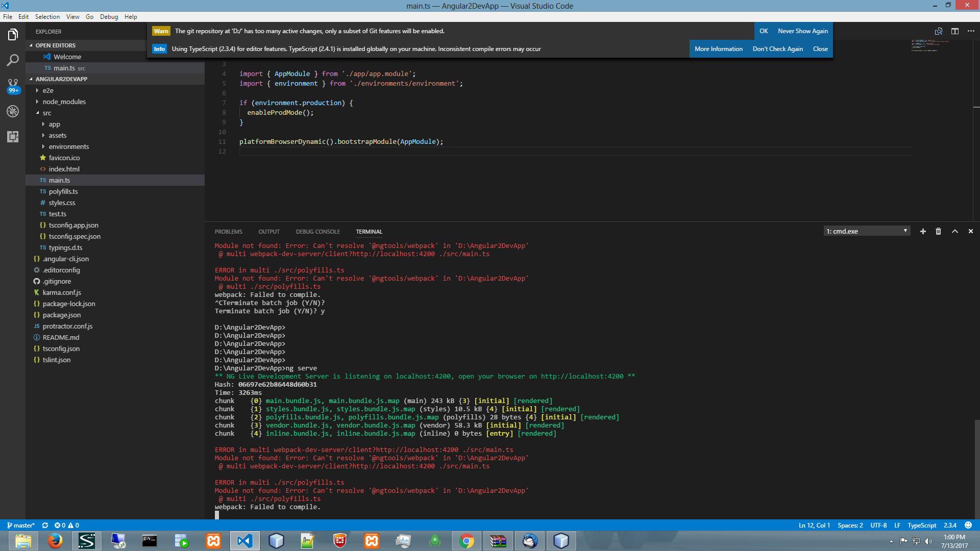Open the Search view in activity bar

(13, 60)
